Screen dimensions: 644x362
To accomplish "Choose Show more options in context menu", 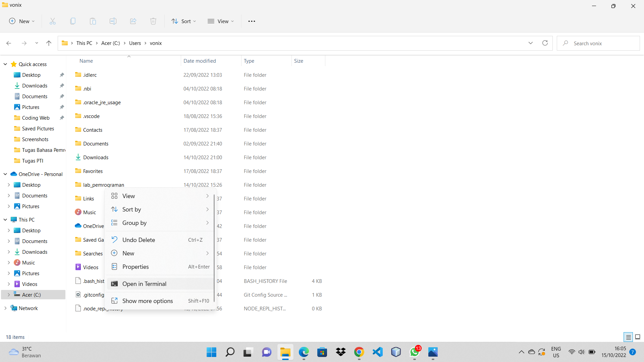I will point(148,301).
